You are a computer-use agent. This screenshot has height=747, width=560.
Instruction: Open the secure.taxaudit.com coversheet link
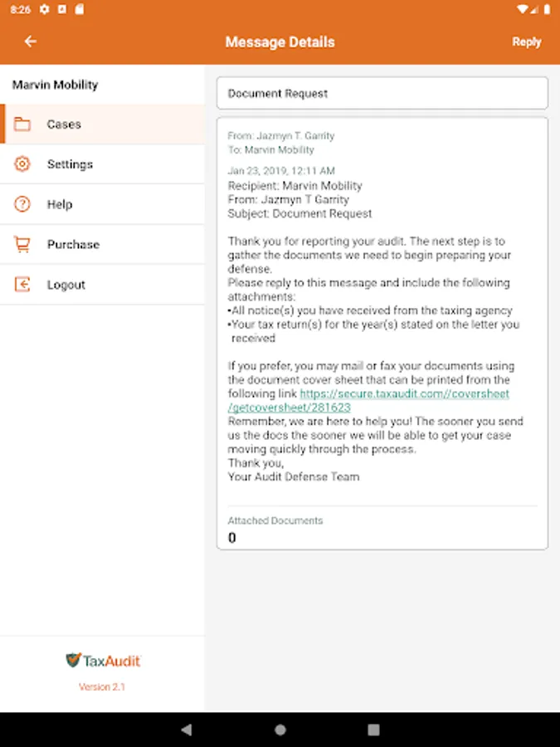click(368, 401)
